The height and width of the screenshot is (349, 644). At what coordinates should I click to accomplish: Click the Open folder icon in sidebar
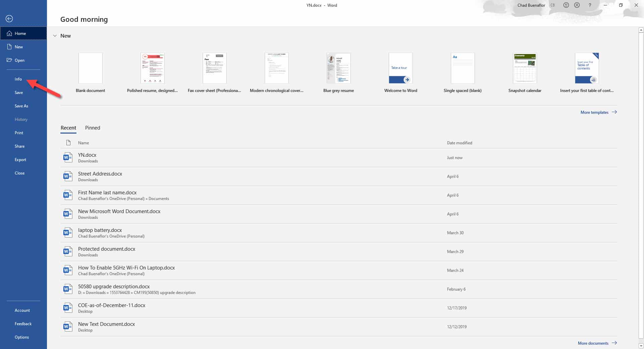[x=9, y=60]
